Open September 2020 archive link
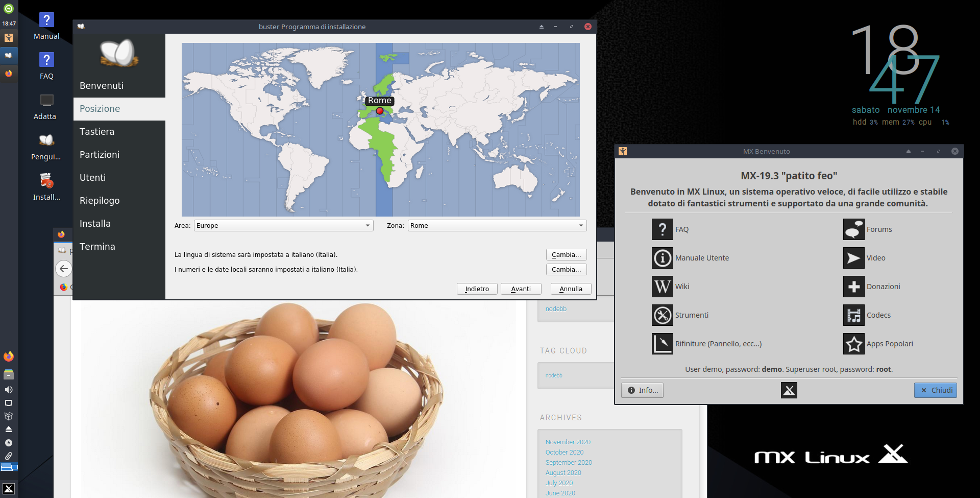980x498 pixels. pyautogui.click(x=569, y=462)
